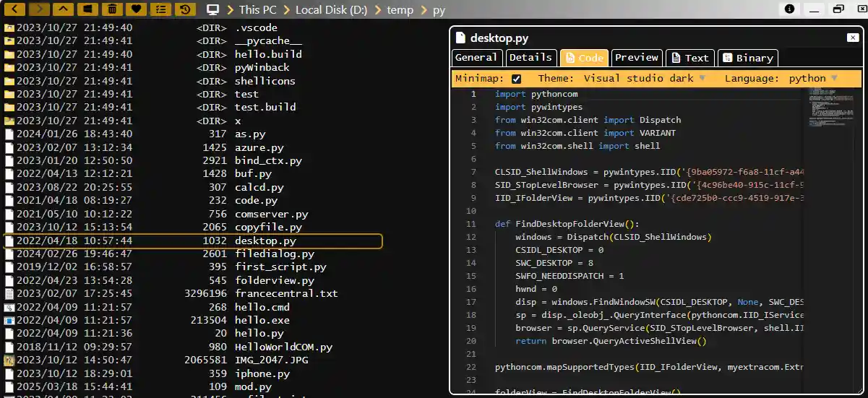Open the Binary tab
This screenshot has height=398, width=868.
[748, 58]
